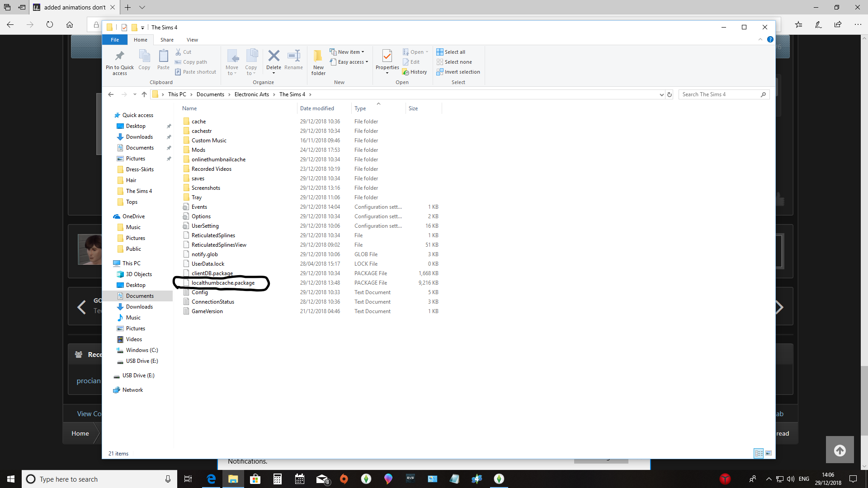Viewport: 868px width, 488px height.
Task: Sort by Size column header
Action: click(x=424, y=108)
